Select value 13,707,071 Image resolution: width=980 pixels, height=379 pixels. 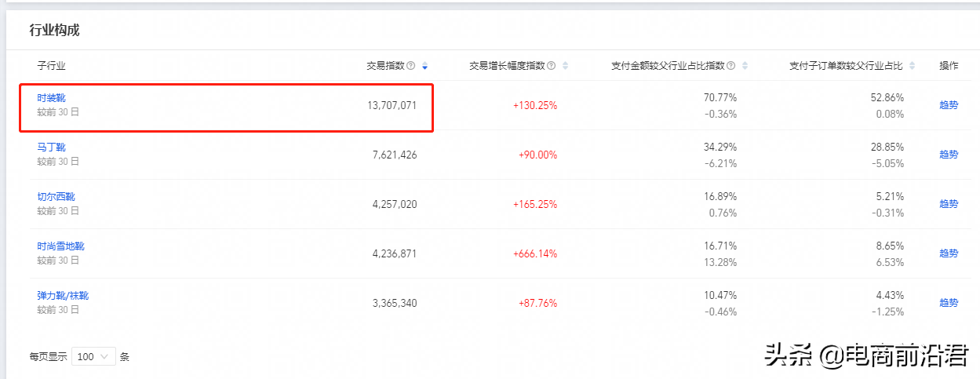pyautogui.click(x=392, y=105)
